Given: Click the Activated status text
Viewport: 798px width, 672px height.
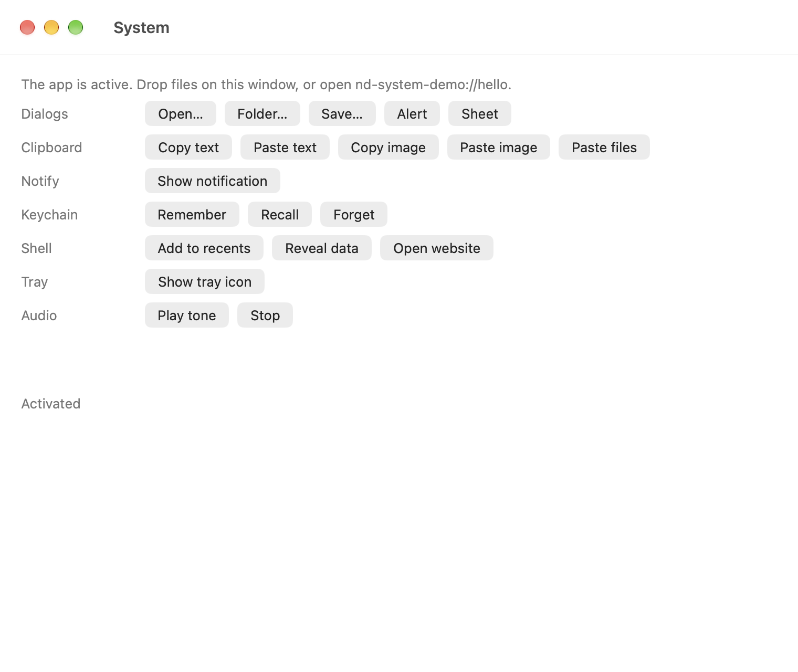Looking at the screenshot, I should pos(51,404).
